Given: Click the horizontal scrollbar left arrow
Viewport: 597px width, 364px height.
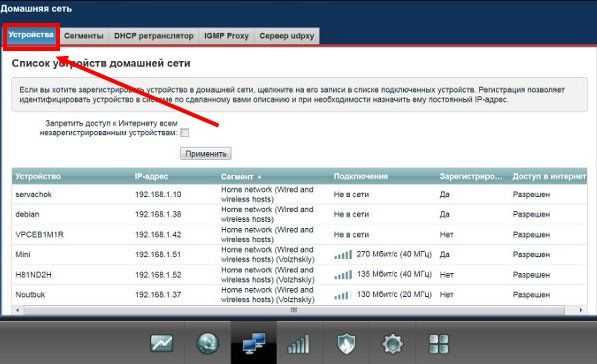Looking at the screenshot, I should tap(17, 310).
